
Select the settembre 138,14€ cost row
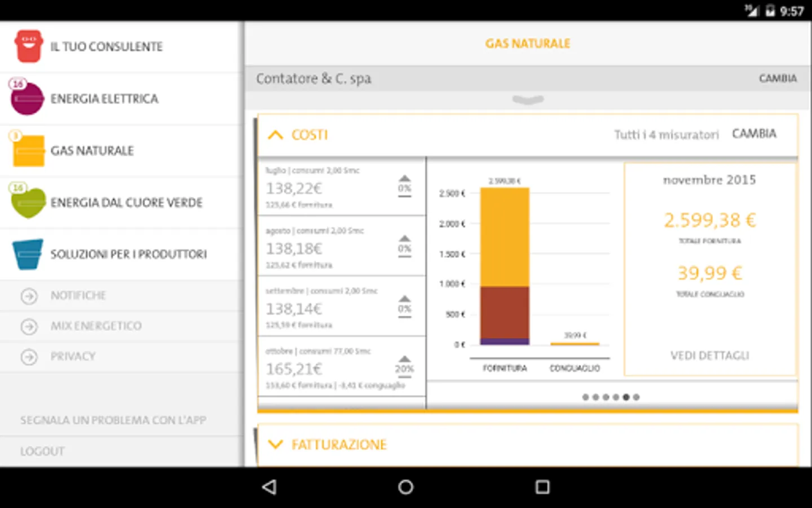pos(342,306)
